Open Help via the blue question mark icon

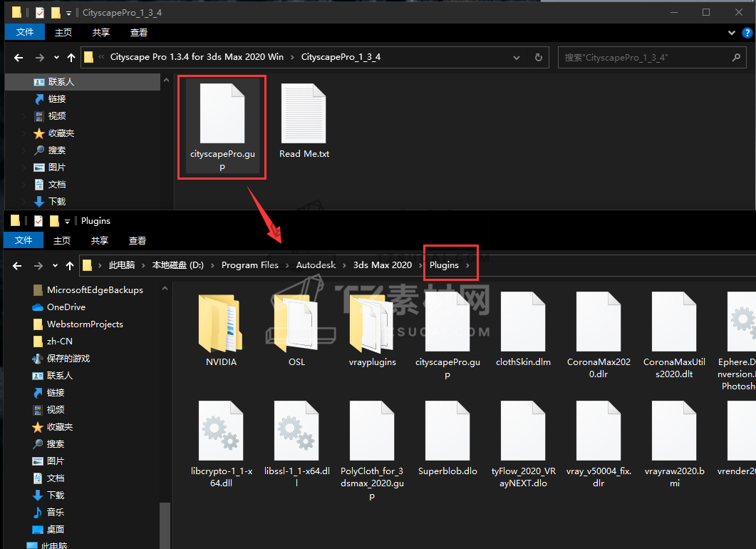pyautogui.click(x=747, y=33)
